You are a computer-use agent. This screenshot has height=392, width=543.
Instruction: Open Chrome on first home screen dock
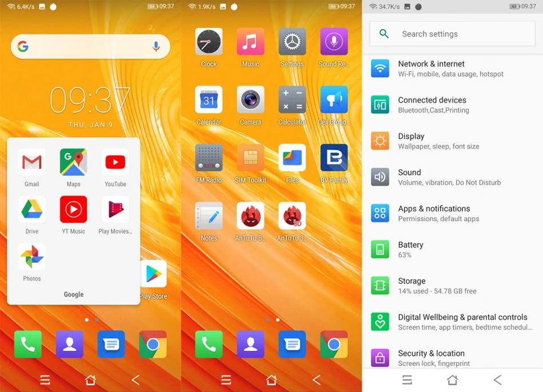point(153,344)
